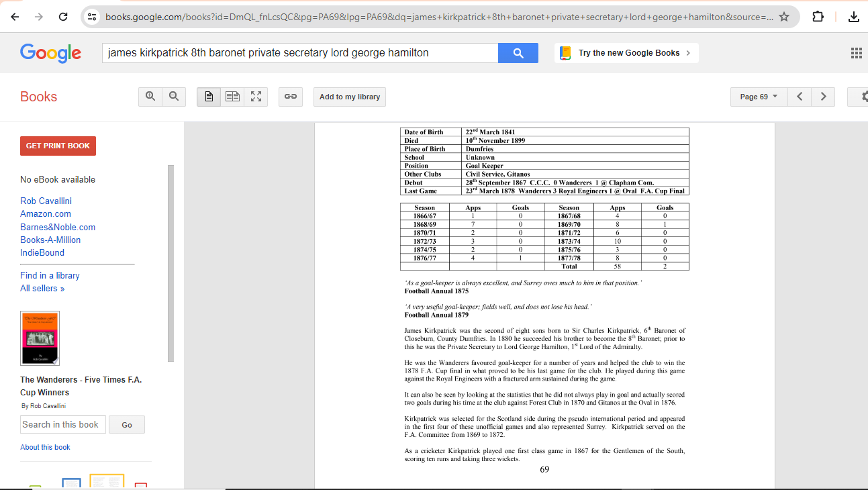Open the browser extensions puzzle icon
This screenshot has width=868, height=490.
(818, 17)
